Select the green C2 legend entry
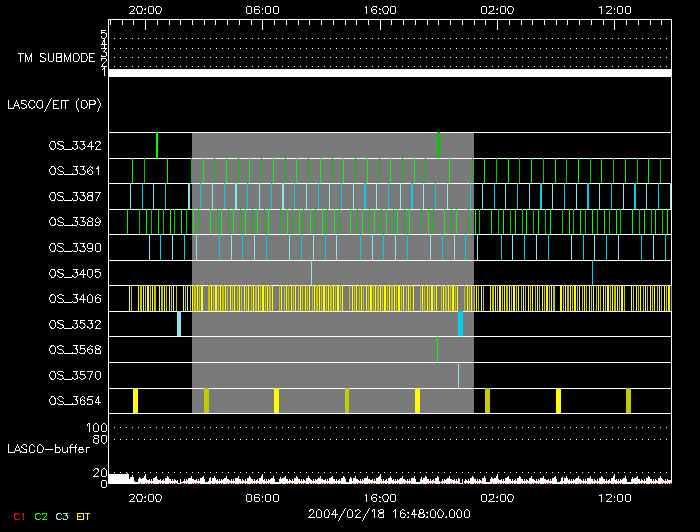The image size is (700, 532). [x=40, y=516]
